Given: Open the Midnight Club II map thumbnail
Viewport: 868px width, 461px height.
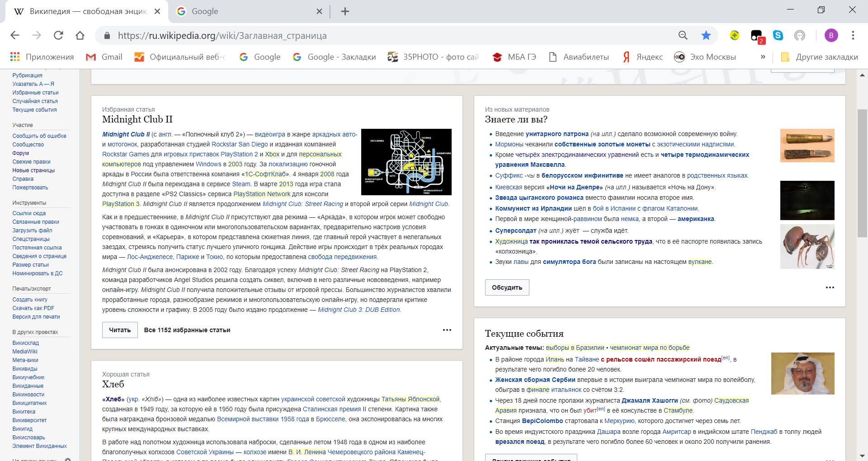Looking at the screenshot, I should 406,162.
